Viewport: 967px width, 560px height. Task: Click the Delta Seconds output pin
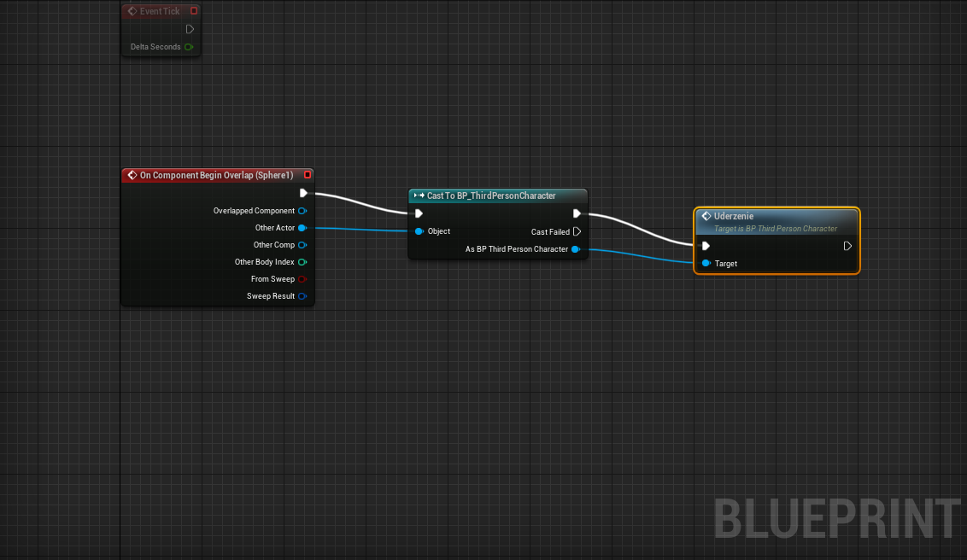coord(188,47)
